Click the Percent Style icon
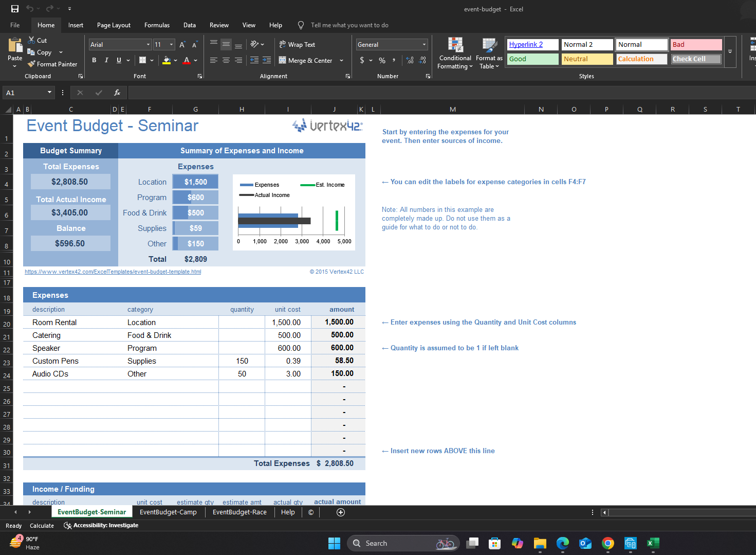Image resolution: width=756 pixels, height=555 pixels. 382,60
